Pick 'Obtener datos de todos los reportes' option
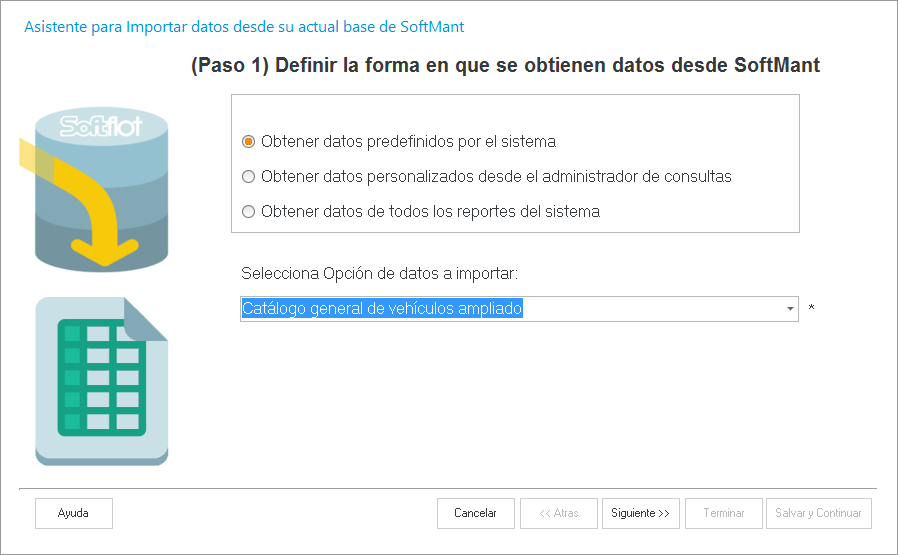This screenshot has width=898, height=555. (x=249, y=212)
